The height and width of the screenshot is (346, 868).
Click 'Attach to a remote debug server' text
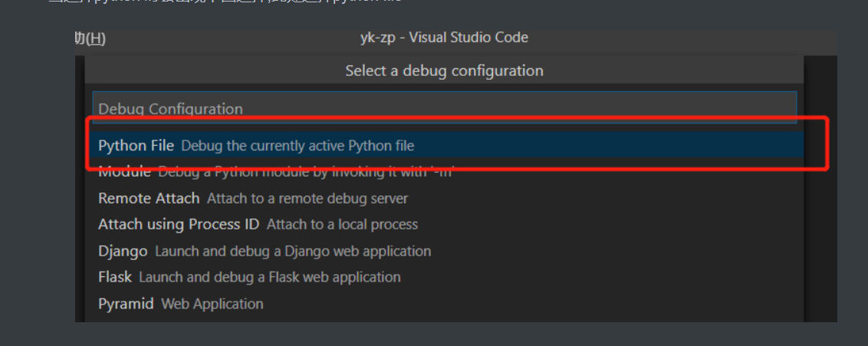(x=307, y=199)
